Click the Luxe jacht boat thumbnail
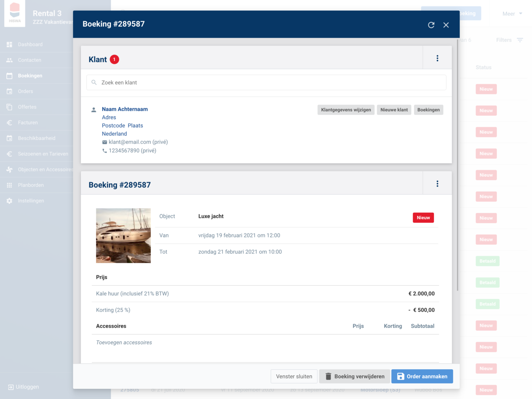 (x=123, y=236)
